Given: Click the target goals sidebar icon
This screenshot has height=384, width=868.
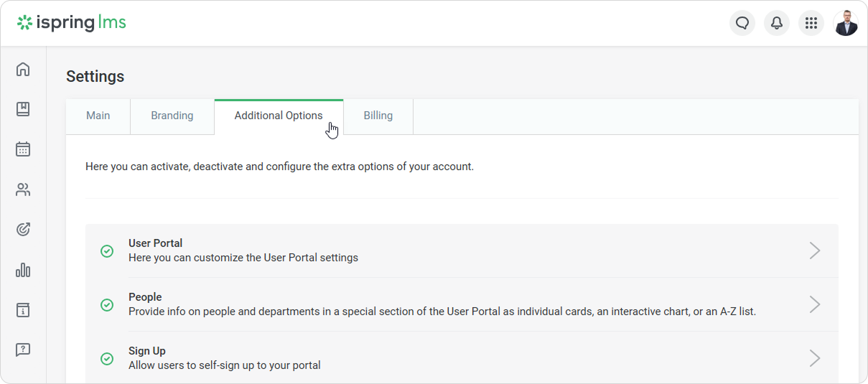Looking at the screenshot, I should point(23,230).
